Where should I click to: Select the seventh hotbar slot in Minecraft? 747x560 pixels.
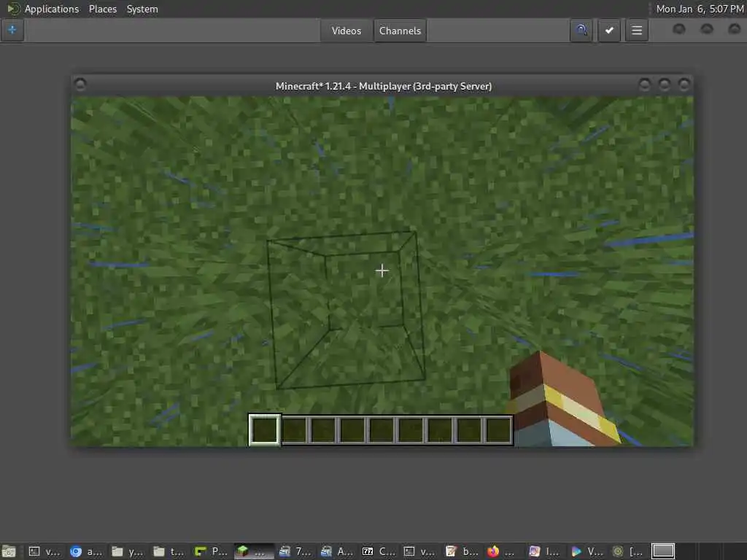[439, 429]
